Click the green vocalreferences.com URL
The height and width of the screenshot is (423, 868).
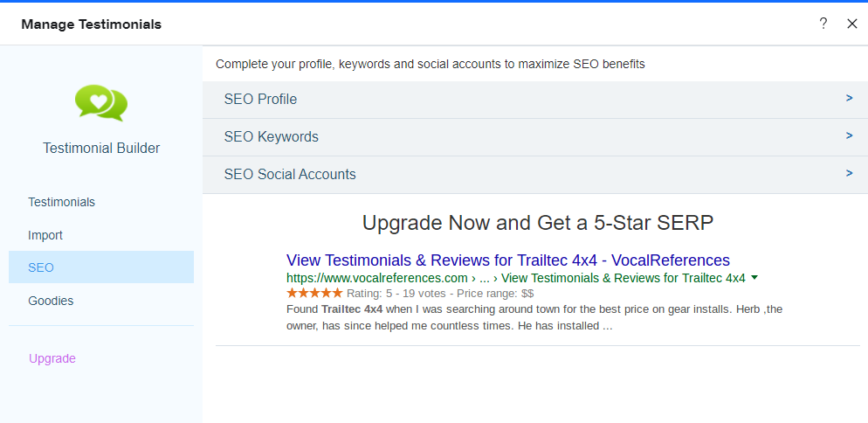pos(516,278)
